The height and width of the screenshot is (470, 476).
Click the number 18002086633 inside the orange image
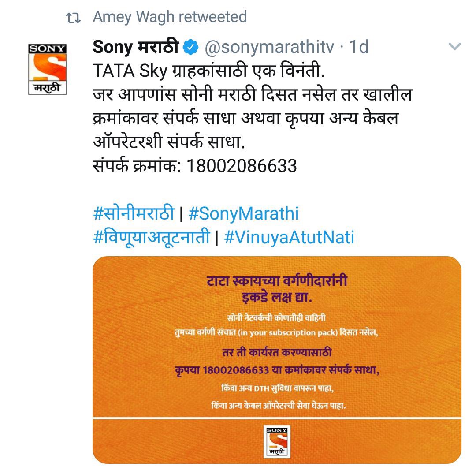click(236, 370)
